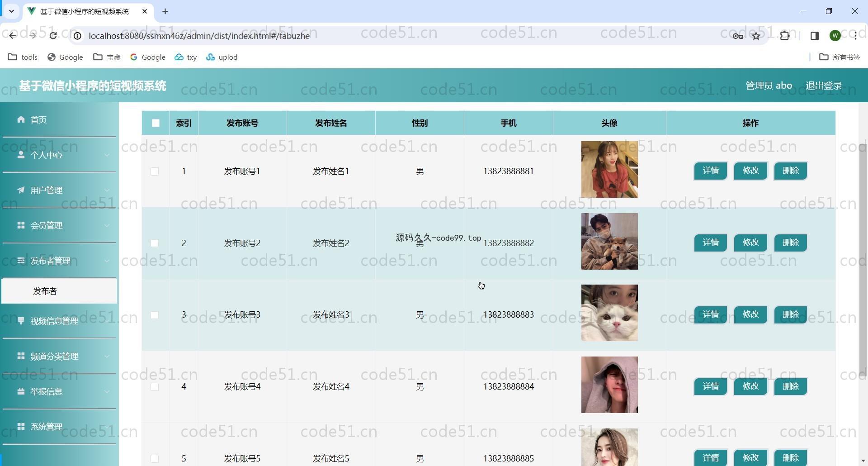Click the 发布账号 column header

242,123
